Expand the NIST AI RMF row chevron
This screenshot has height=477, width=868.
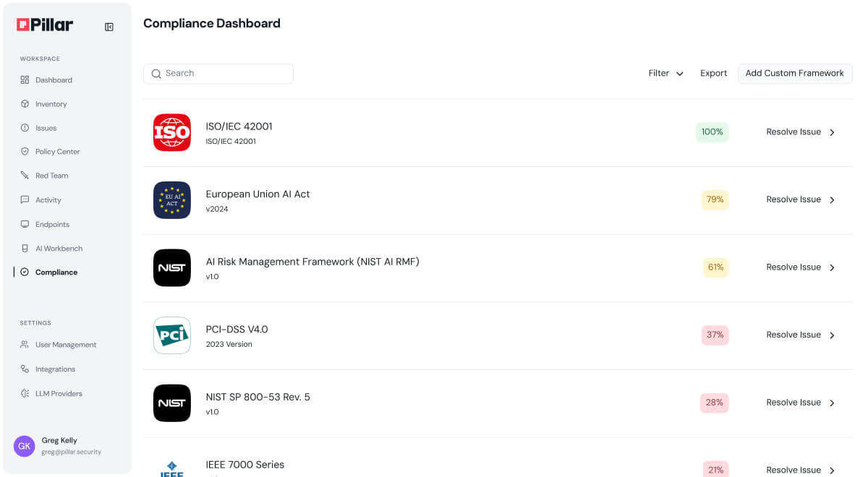coord(832,267)
